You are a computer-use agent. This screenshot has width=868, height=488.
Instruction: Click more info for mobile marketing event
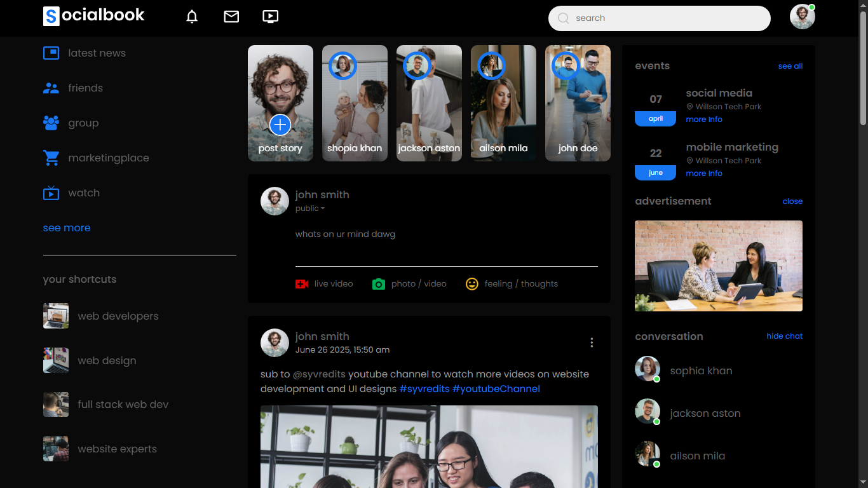[x=704, y=173]
